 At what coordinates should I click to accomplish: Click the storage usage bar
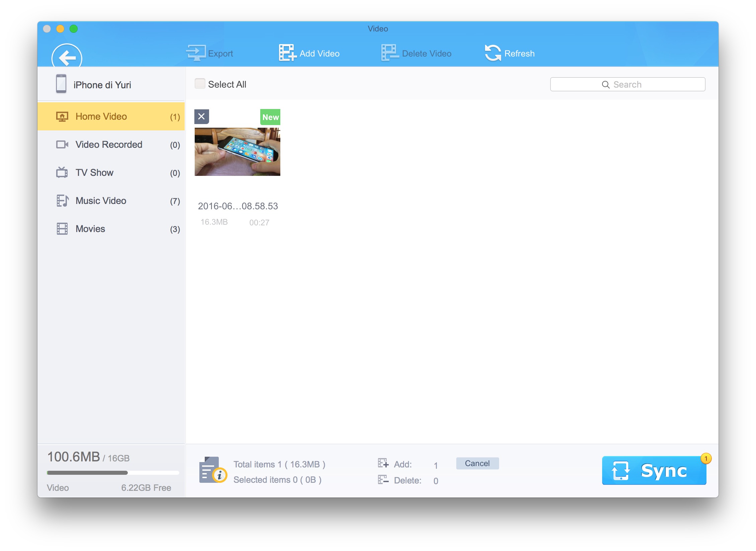tap(113, 473)
